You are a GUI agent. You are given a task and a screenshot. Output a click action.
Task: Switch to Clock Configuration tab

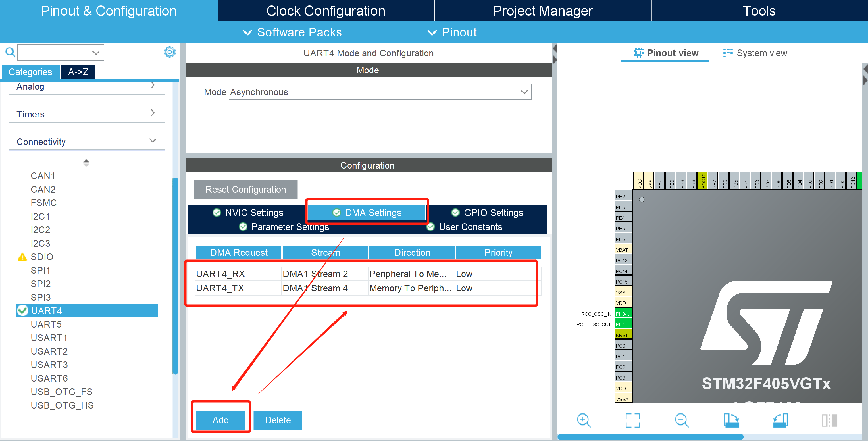click(326, 11)
